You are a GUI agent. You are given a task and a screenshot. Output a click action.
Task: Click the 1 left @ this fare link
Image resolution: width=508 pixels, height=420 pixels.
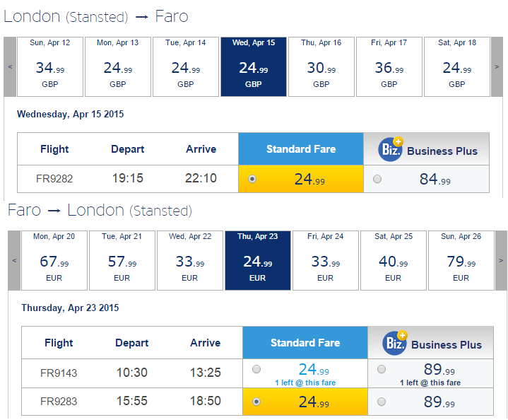[305, 383]
